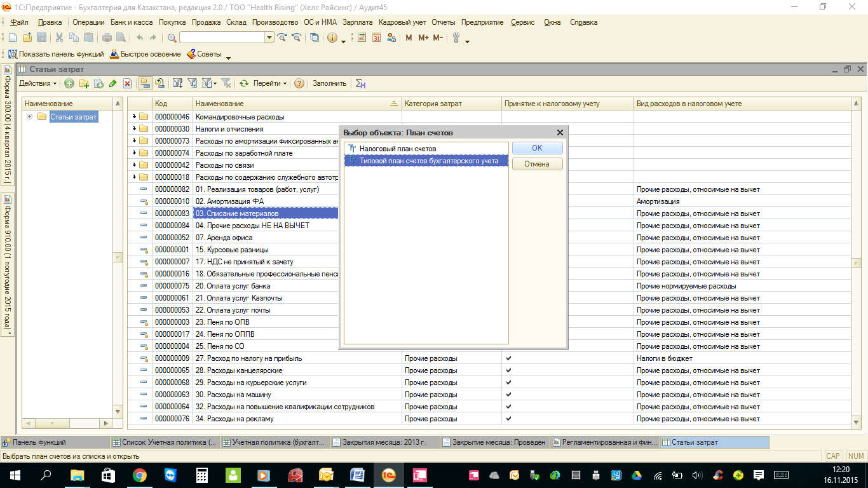The image size is (868, 488).
Task: Expand the Расходы по заработной плате folder row
Action: click(134, 153)
